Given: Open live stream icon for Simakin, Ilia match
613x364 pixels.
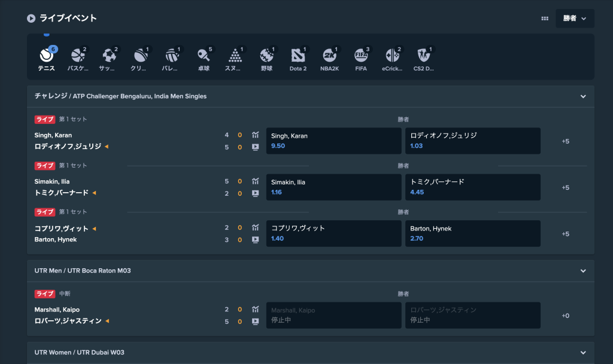Looking at the screenshot, I should tap(255, 193).
